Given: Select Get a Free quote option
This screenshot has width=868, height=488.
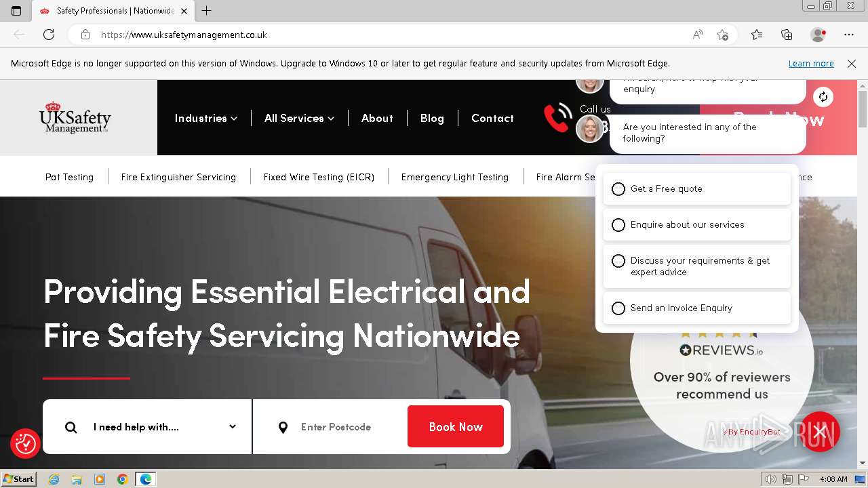Looking at the screenshot, I should tap(696, 189).
